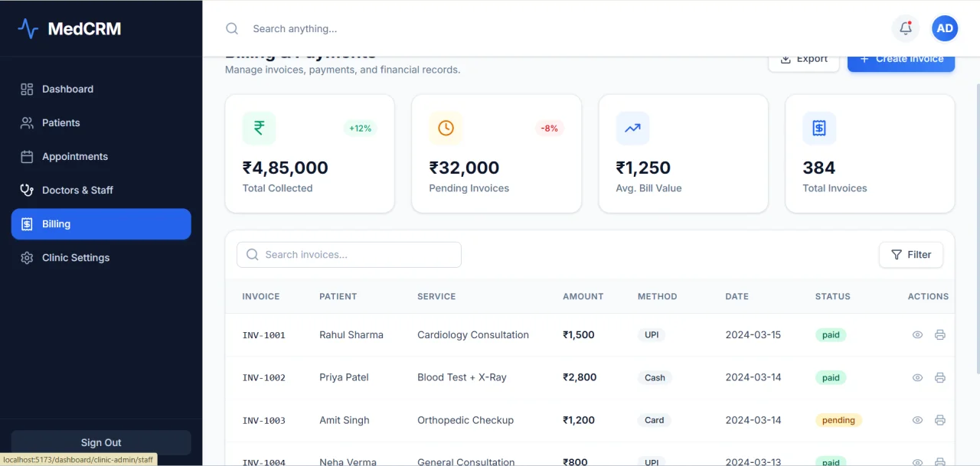
Task: Click the STATUS column header
Action: [x=833, y=296]
